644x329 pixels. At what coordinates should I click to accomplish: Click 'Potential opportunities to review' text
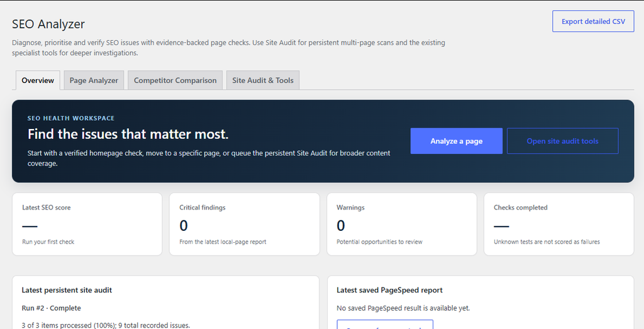(379, 242)
